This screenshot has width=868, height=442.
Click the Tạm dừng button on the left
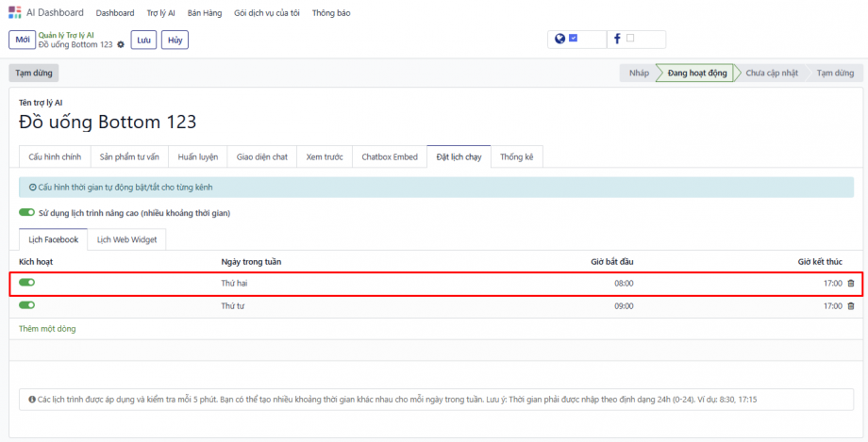point(33,73)
